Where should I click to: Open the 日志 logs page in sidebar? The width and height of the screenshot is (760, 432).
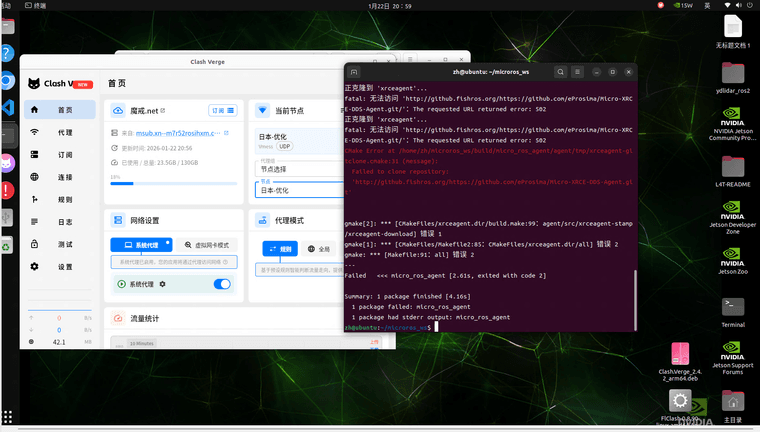(x=60, y=222)
